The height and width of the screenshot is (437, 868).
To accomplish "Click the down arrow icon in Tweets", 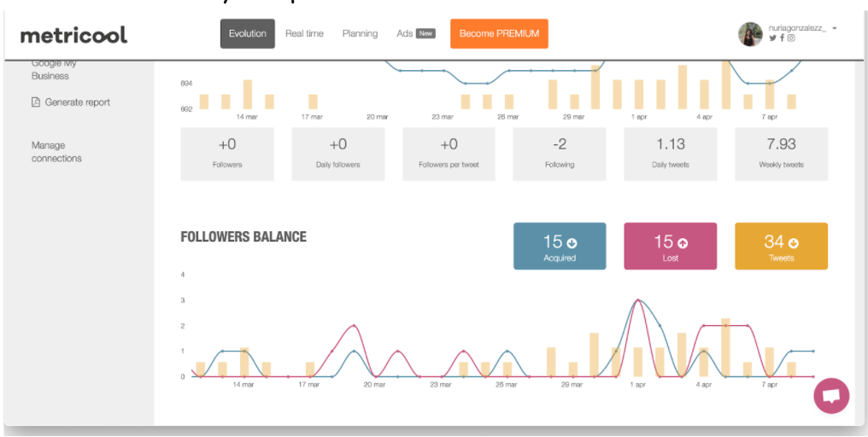I will coord(794,243).
